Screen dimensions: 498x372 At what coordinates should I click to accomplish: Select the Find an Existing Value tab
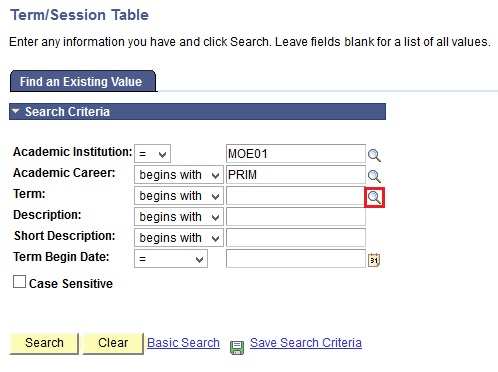pos(83,81)
